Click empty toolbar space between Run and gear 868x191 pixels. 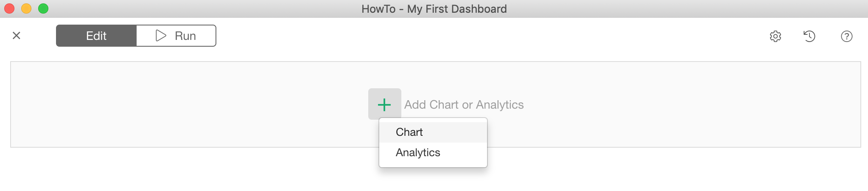[488, 36]
